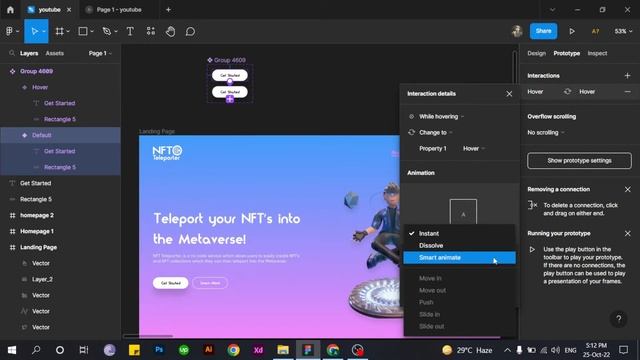Open a new tab with plus icon
Viewport: 640px width, 360px height.
(x=168, y=10)
